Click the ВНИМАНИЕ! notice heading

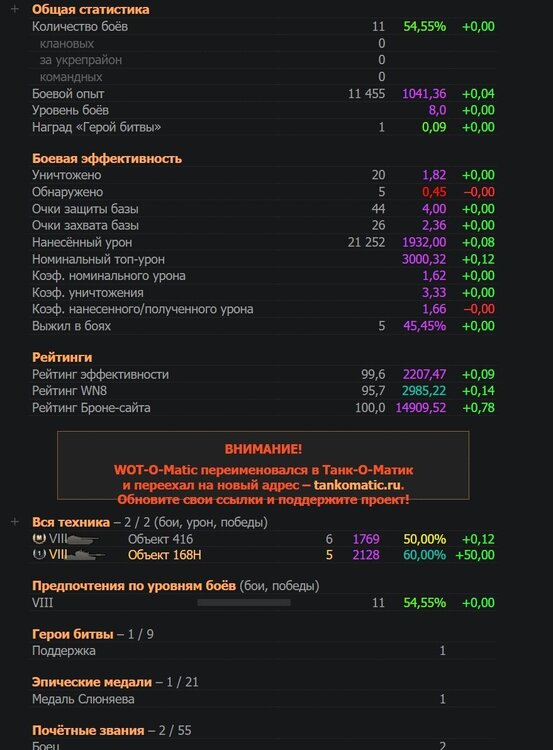[x=263, y=449]
